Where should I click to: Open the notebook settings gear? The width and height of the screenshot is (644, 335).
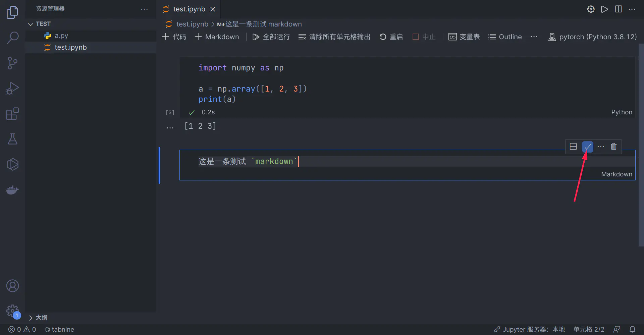pyautogui.click(x=591, y=9)
